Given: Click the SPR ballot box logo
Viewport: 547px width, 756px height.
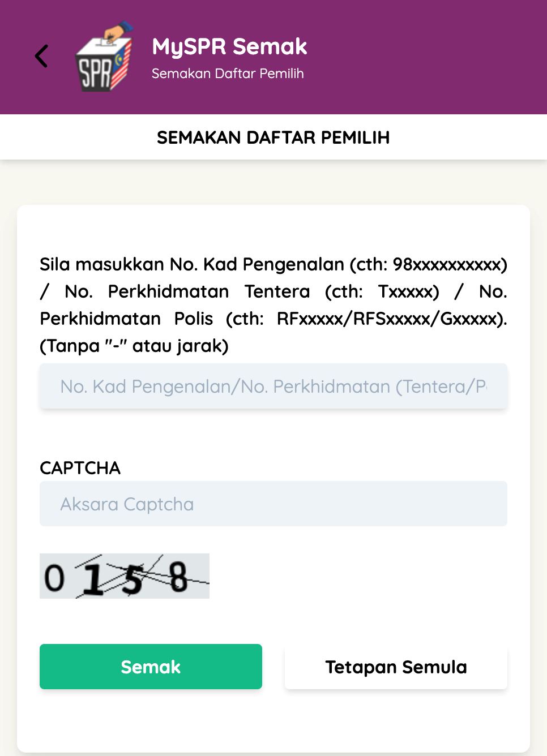Looking at the screenshot, I should coord(104,57).
